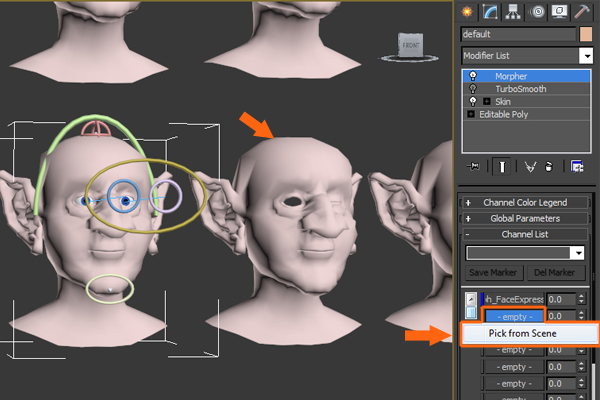The image size is (600, 400).
Task: Click the highlighted blue empty channel
Action: (514, 317)
